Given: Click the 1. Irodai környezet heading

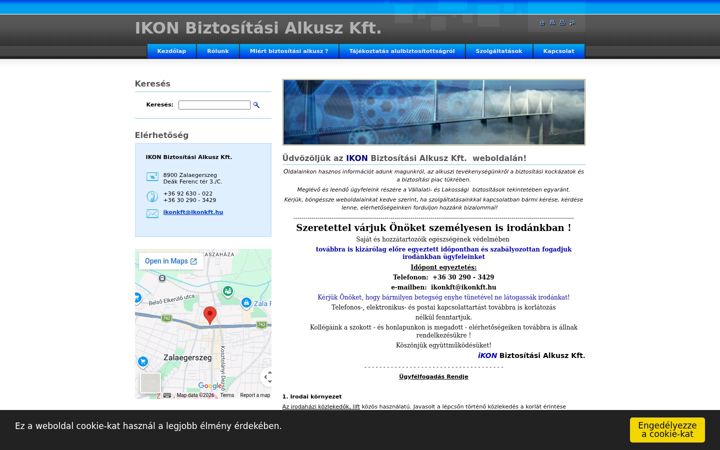Looking at the screenshot, I should [312, 397].
